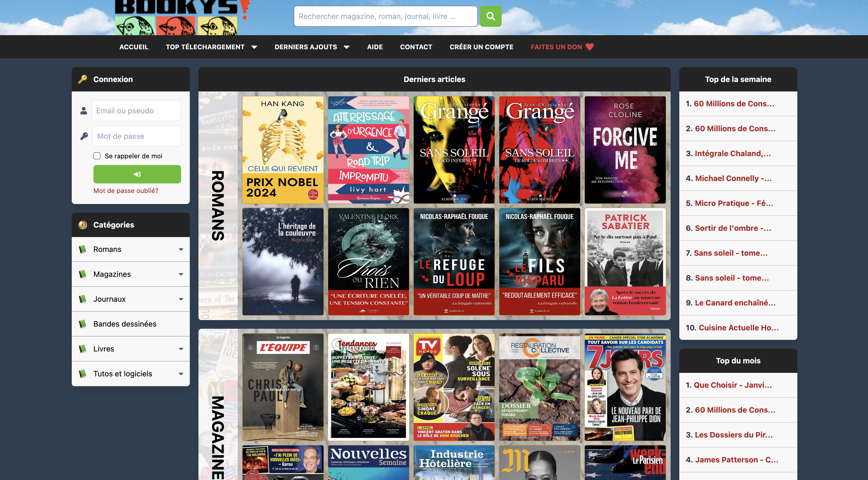Expand the Top Télechargement dropdown arrow
This screenshot has height=480, width=868.
(x=254, y=47)
